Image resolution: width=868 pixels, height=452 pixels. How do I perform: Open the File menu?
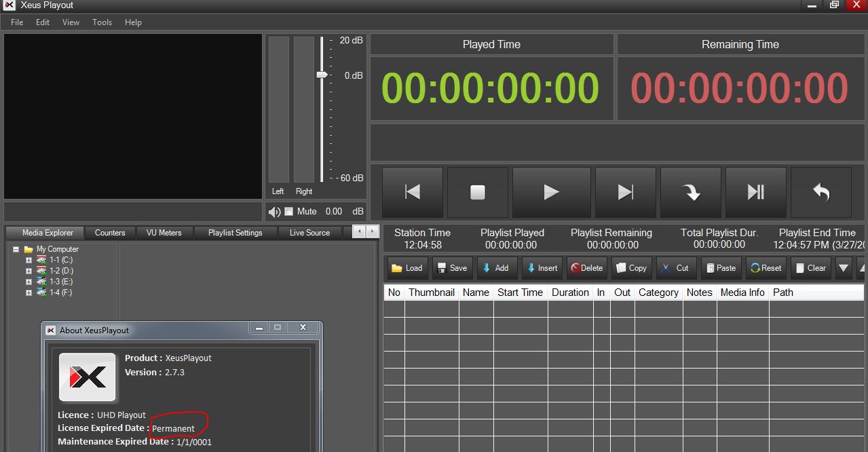pyautogui.click(x=17, y=22)
